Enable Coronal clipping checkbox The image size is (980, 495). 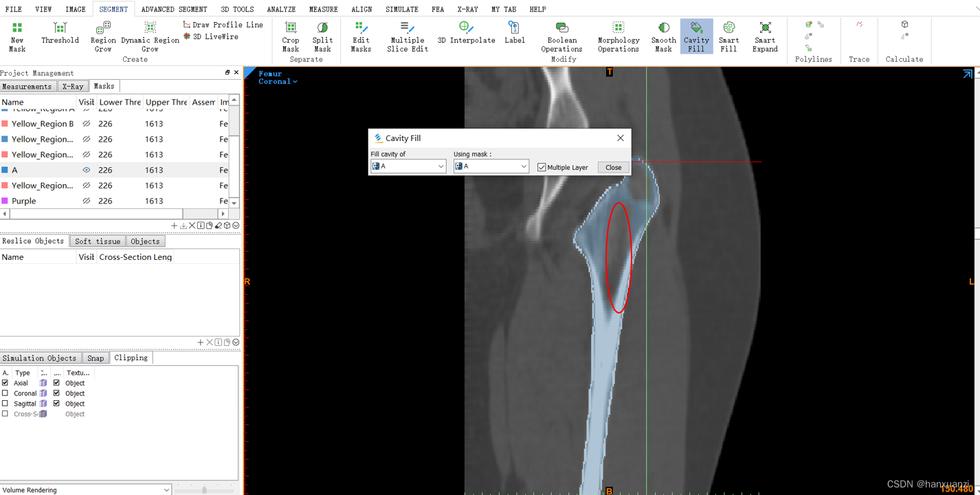click(5, 393)
